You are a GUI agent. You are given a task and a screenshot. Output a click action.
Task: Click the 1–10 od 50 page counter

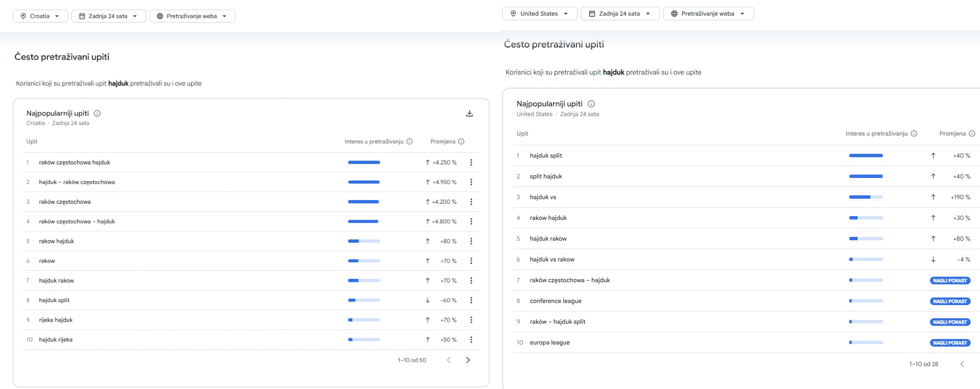(412, 360)
